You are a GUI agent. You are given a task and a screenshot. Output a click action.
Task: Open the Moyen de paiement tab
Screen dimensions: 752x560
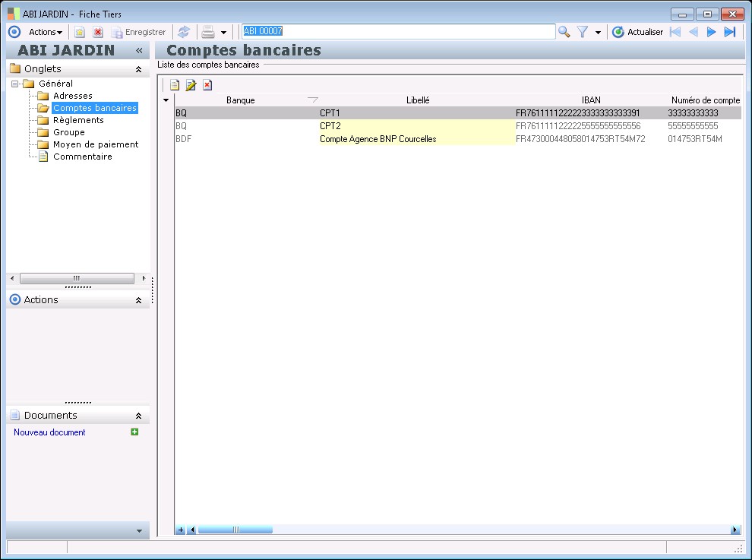tap(96, 144)
